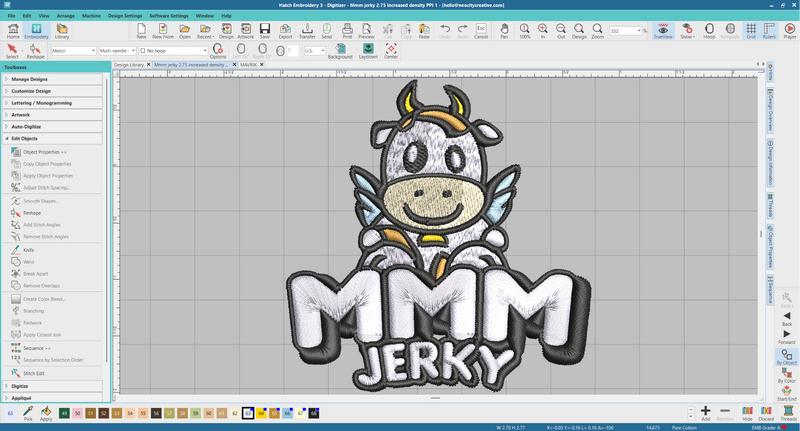Click the Transfer icon
800x431 pixels.
(307, 31)
